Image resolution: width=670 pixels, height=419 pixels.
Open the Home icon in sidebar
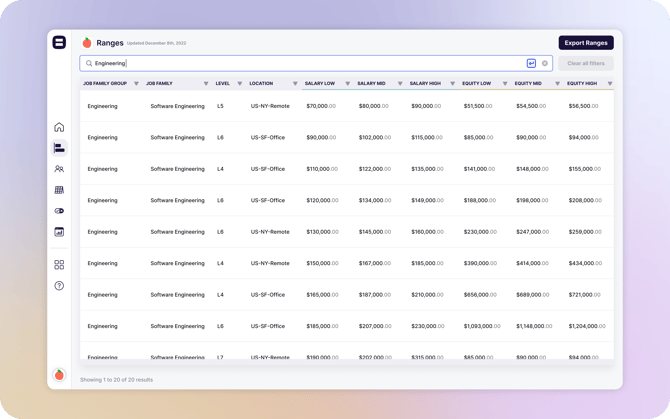(59, 127)
